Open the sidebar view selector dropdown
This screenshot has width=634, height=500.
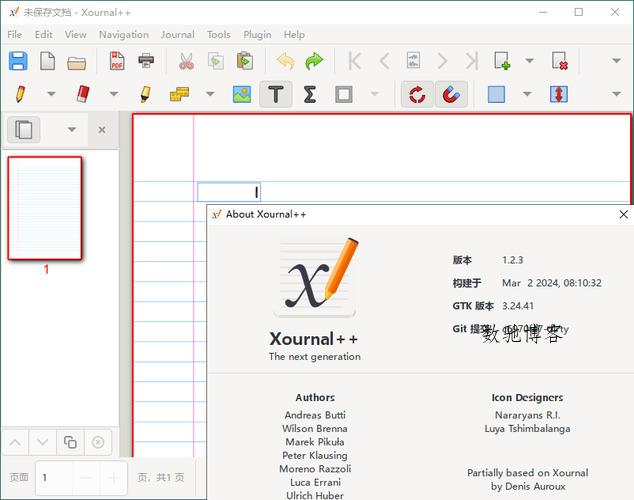tap(72, 129)
